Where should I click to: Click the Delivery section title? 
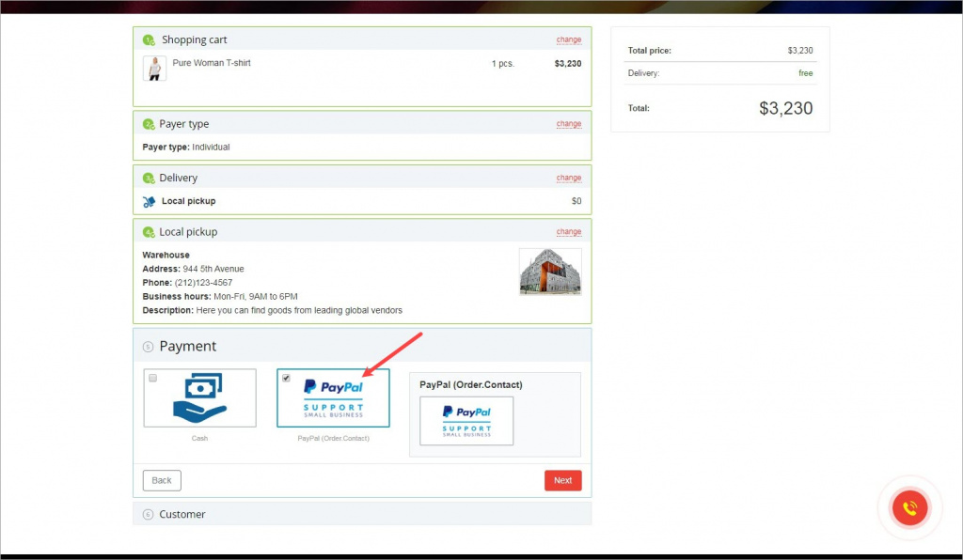[179, 178]
